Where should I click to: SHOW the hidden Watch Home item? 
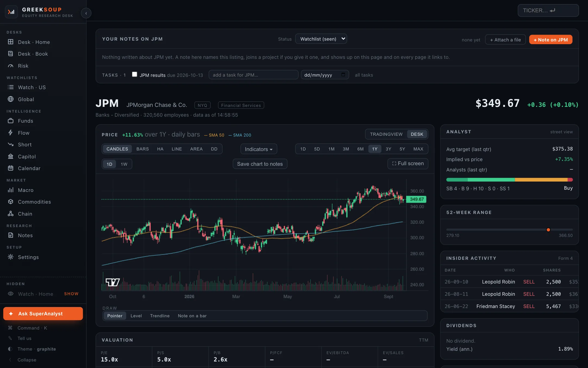(71, 294)
